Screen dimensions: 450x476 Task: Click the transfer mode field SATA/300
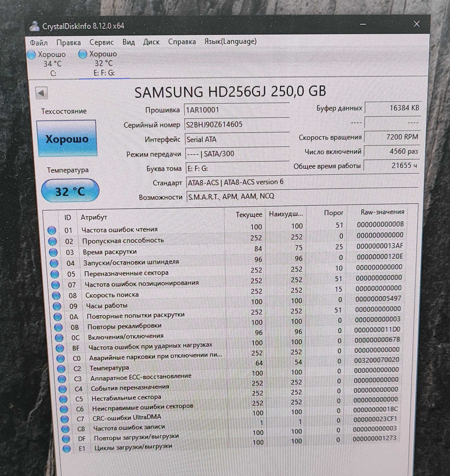(237, 154)
